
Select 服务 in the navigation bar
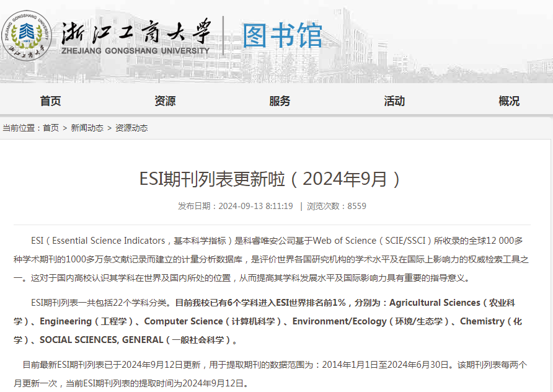(280, 101)
